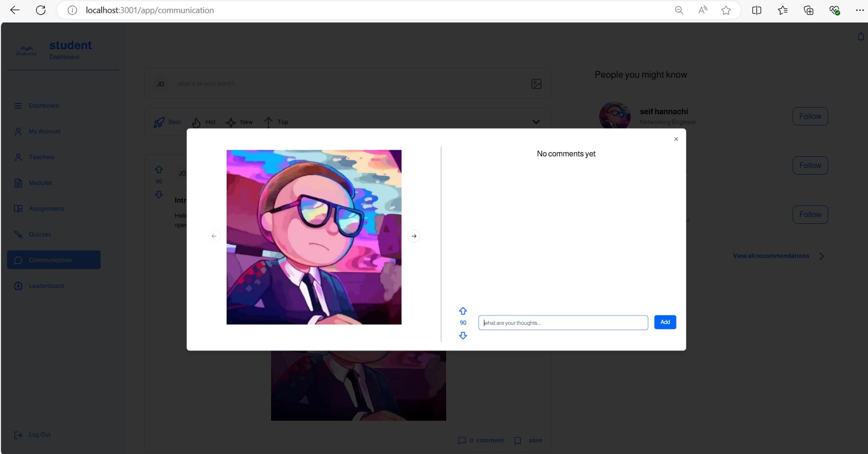Open Quizzes from sidebar menu
Image resolution: width=868 pixels, height=454 pixels.
tap(40, 234)
